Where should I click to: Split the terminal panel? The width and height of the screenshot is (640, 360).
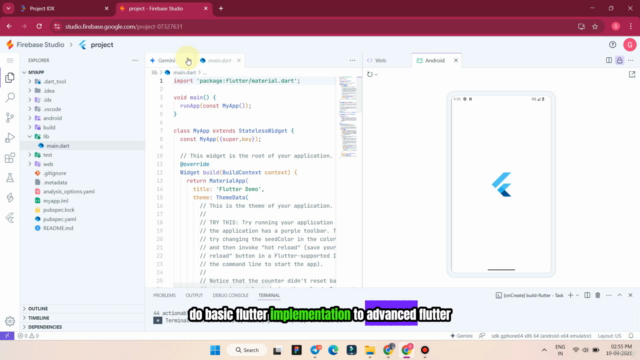[x=587, y=295]
